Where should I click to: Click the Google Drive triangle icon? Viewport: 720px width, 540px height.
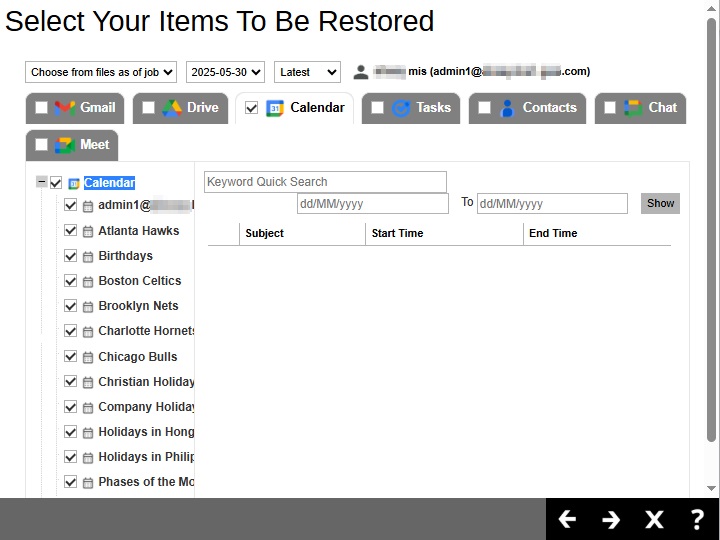coord(172,108)
